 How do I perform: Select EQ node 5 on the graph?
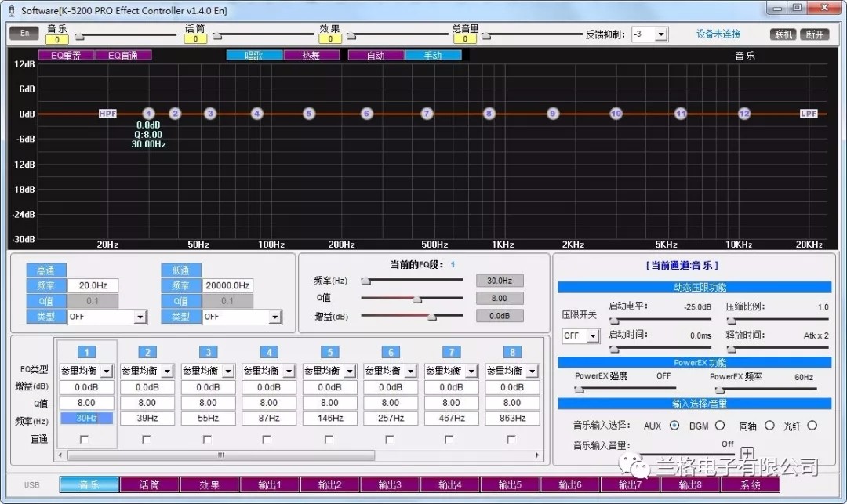(x=309, y=114)
